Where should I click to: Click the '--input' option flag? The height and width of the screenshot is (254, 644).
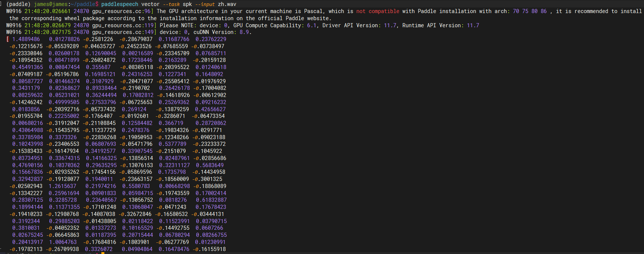205,4
